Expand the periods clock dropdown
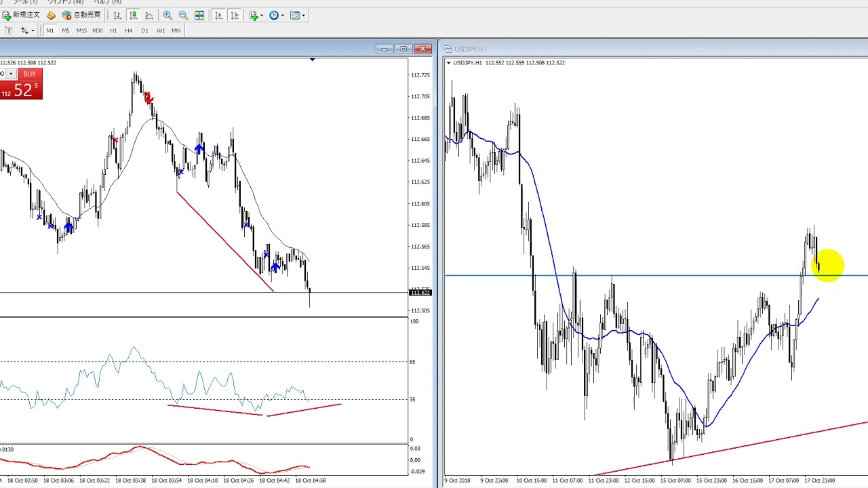 click(276, 15)
